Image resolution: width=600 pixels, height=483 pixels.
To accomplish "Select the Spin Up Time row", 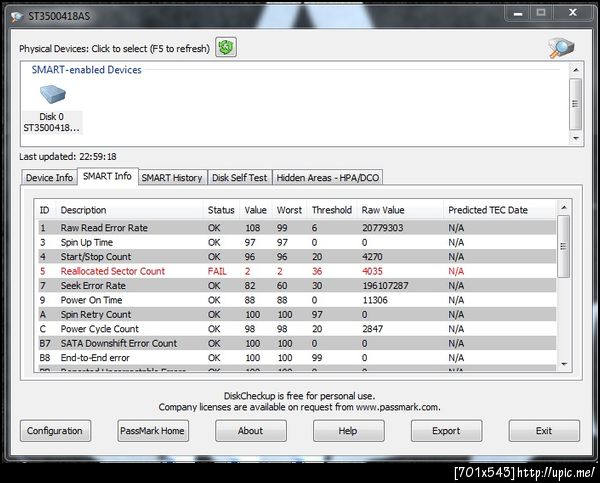I will tap(297, 242).
